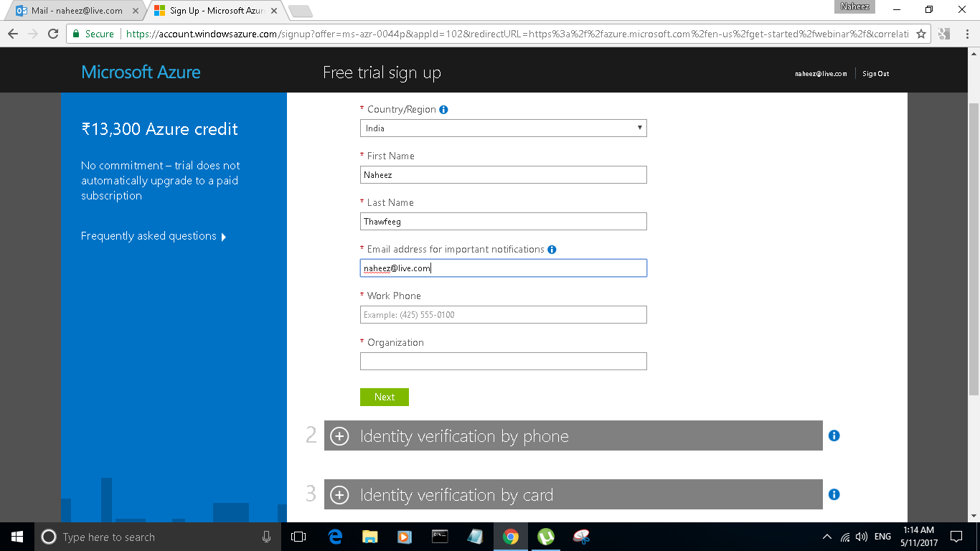This screenshot has height=551, width=980.
Task: Open Frequently asked questions link
Action: click(154, 236)
